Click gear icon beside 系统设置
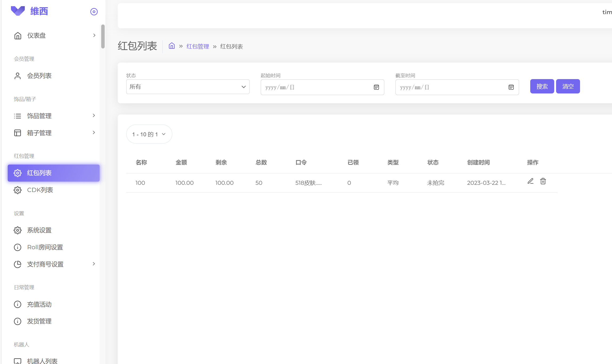This screenshot has width=612, height=364. click(x=18, y=230)
